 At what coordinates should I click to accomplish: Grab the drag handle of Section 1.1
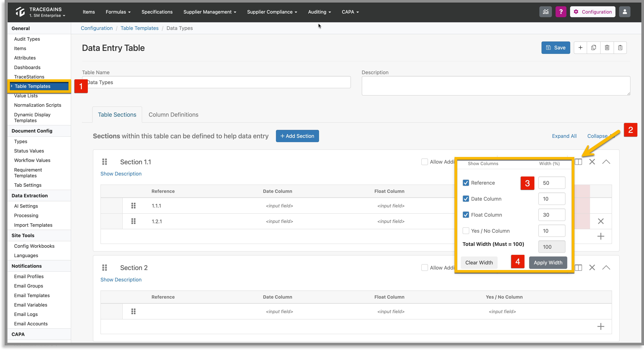104,162
